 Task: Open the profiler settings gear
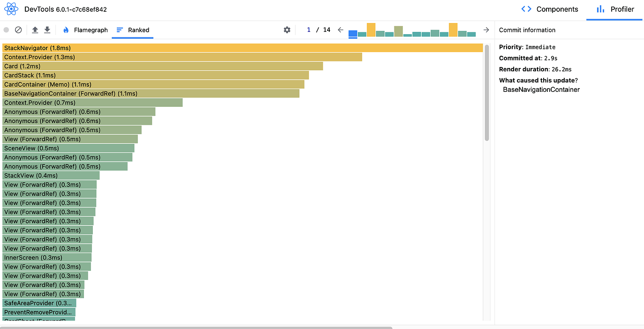click(x=287, y=30)
